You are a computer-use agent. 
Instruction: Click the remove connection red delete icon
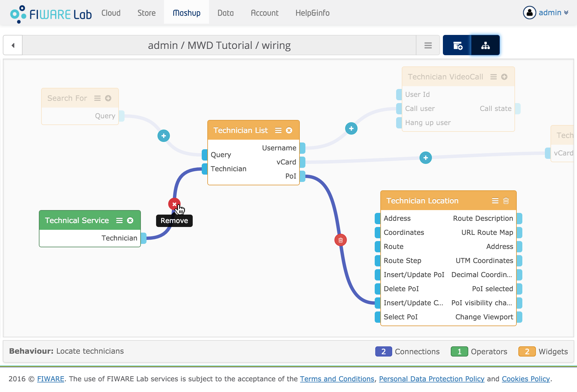174,204
